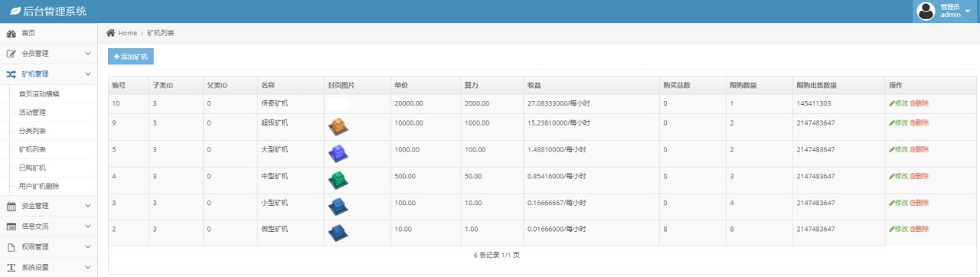Click the 权限管理 file icon

(x=11, y=247)
